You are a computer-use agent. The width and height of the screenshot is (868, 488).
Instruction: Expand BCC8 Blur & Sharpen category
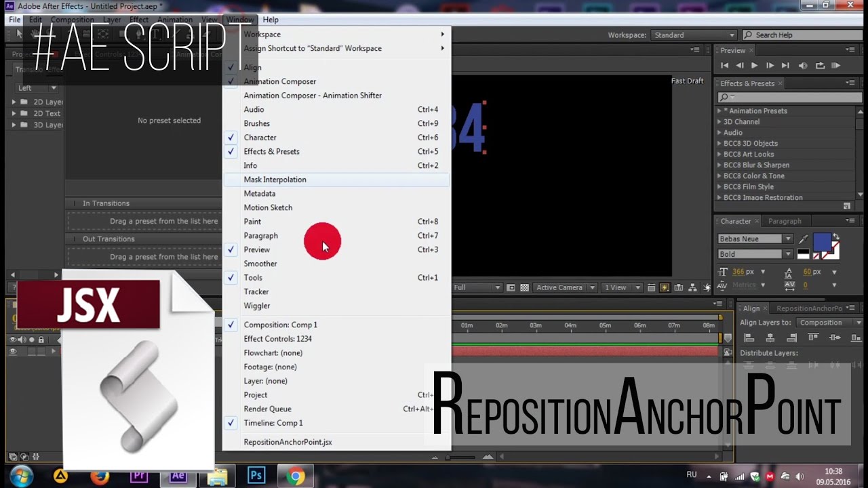pos(719,165)
